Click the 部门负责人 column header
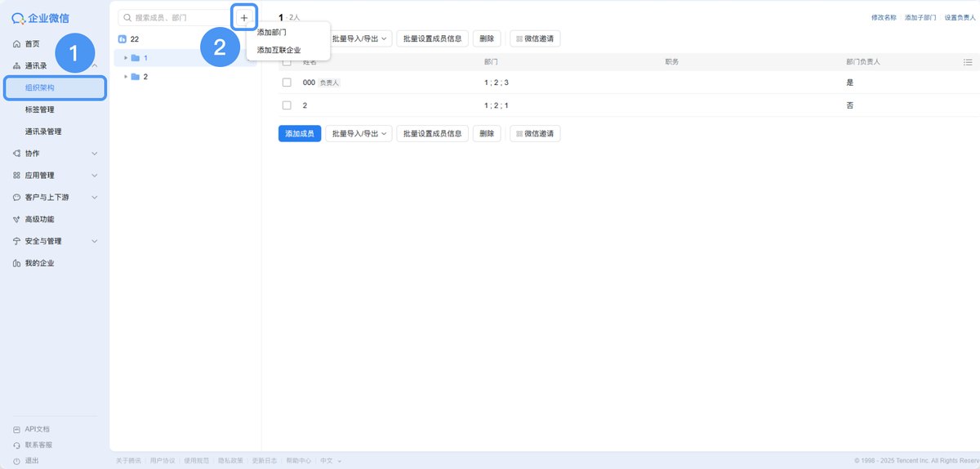The image size is (980, 469). pyautogui.click(x=863, y=62)
